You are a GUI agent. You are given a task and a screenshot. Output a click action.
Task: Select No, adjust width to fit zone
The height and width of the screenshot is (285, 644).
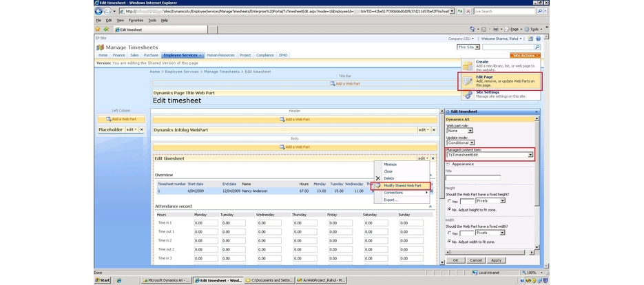449,242
